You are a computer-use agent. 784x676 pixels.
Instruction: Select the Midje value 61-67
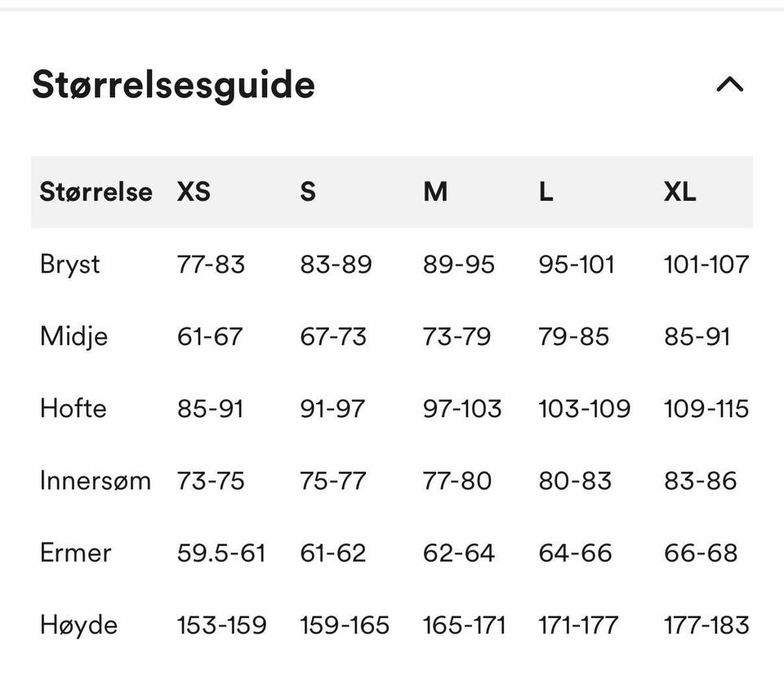click(210, 336)
